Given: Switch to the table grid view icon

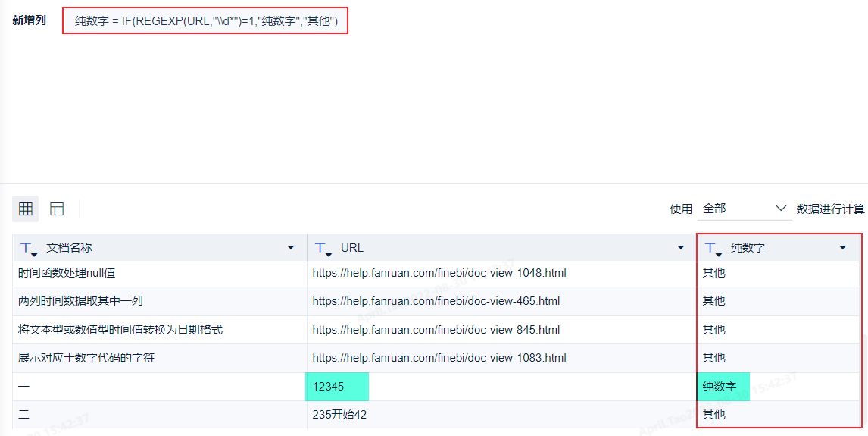Looking at the screenshot, I should (26, 209).
